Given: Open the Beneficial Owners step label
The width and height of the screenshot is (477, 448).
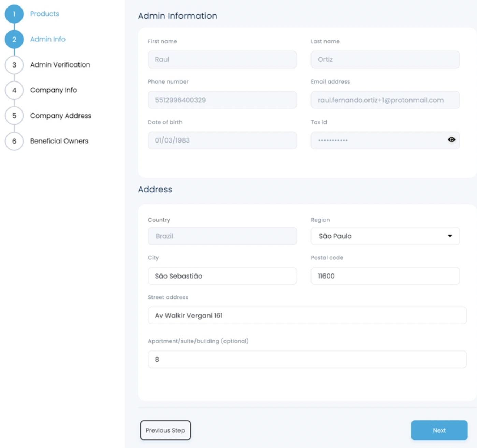Looking at the screenshot, I should click(x=59, y=141).
